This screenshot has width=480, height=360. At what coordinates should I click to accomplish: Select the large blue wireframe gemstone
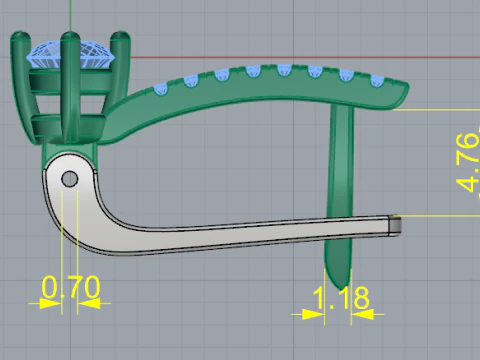point(71,55)
